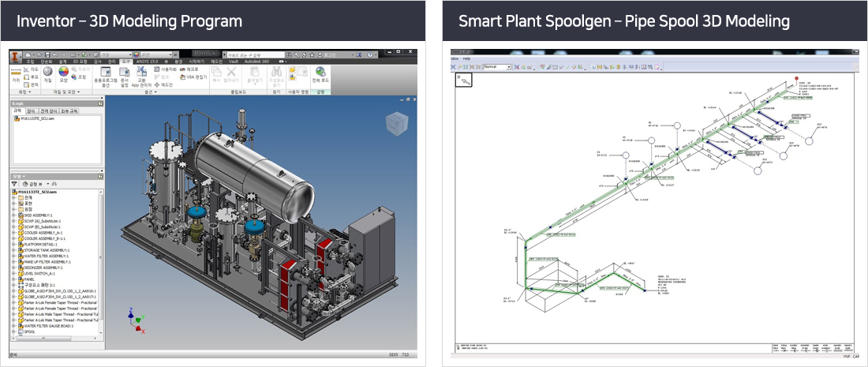This screenshot has width=868, height=367.
Task: Open the 교환 App 관리자
Action: (141, 77)
